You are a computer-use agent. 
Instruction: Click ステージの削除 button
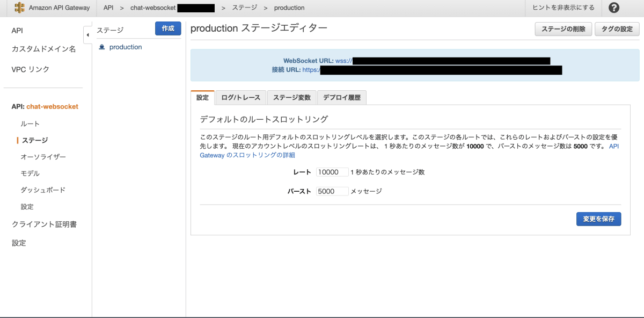point(563,29)
